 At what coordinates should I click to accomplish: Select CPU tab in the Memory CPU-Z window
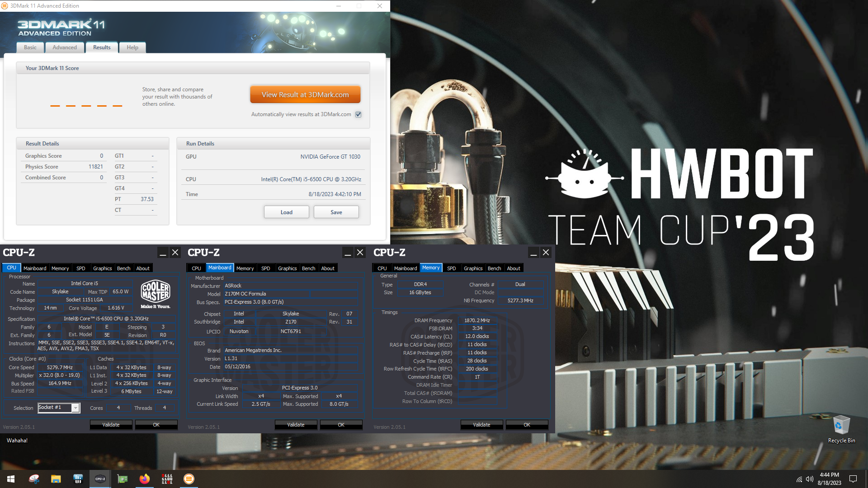[x=382, y=268]
